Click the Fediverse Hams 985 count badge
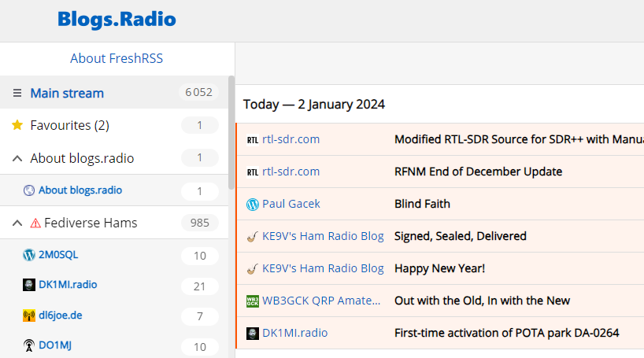Image resolution: width=644 pixels, height=358 pixels. [x=200, y=223]
